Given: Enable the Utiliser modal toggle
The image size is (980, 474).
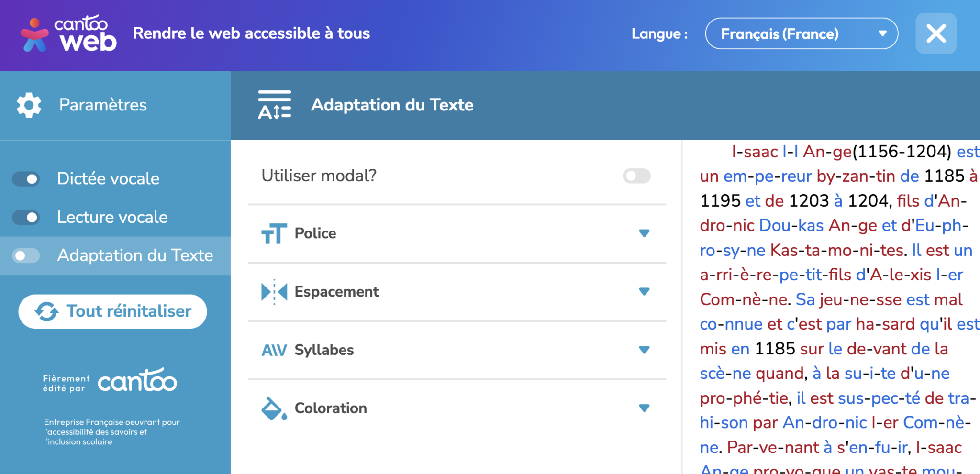Looking at the screenshot, I should point(636,176).
